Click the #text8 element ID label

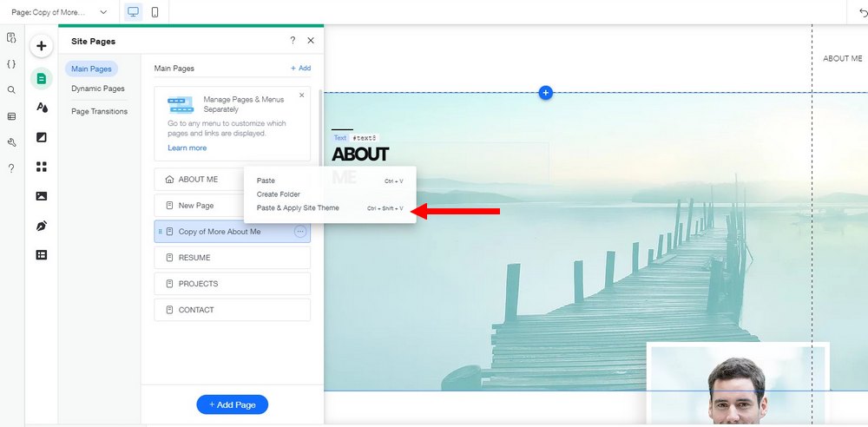[x=365, y=138]
